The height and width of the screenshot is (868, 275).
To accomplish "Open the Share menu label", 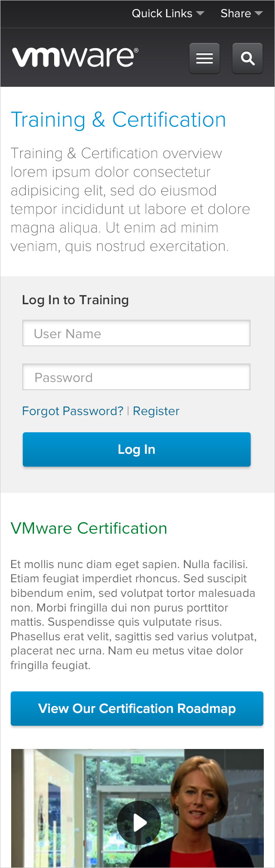I will tap(235, 13).
